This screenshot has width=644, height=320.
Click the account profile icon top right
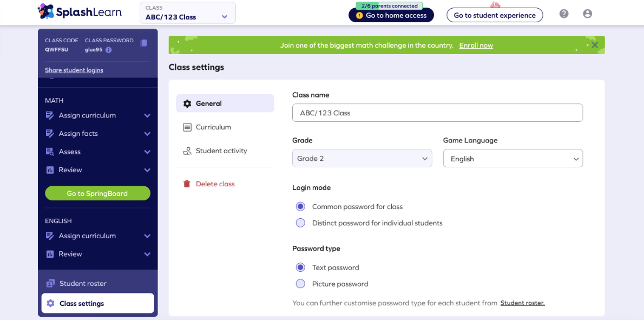click(x=588, y=14)
